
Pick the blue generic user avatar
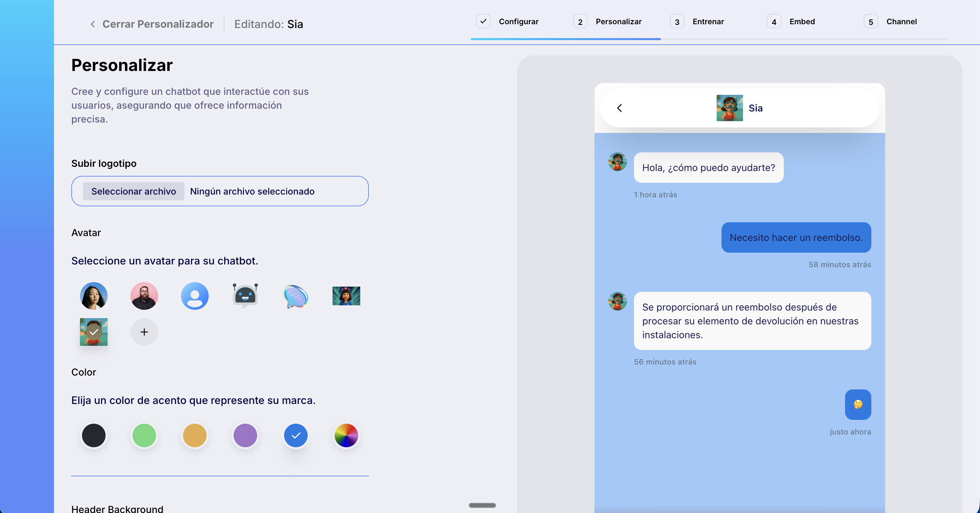(194, 296)
